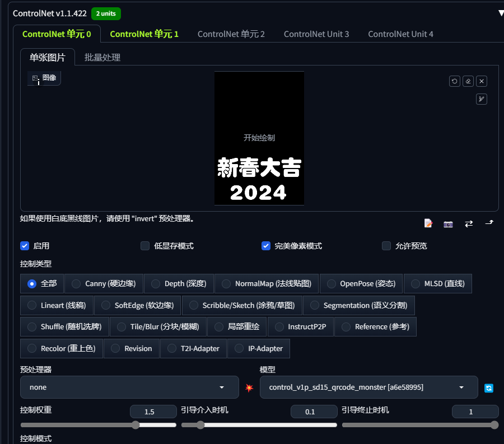Enable 允许预览 checkbox
The image size is (504, 444).
coord(386,246)
